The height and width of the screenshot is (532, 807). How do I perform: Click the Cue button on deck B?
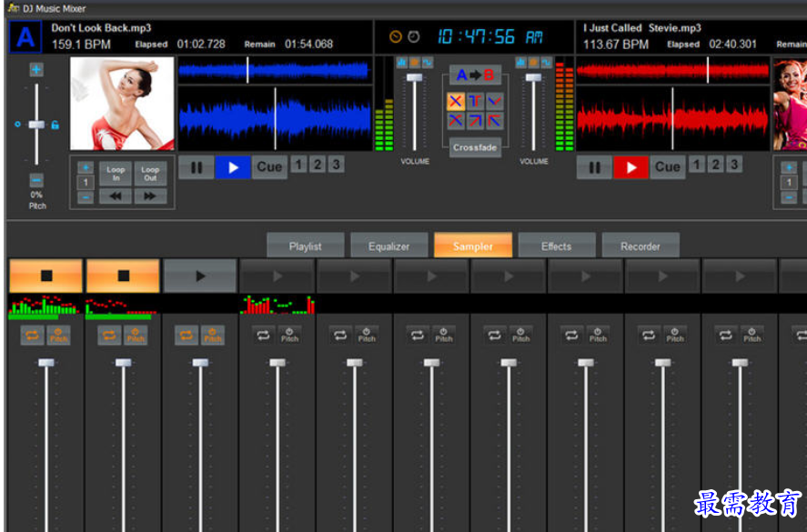coord(668,167)
